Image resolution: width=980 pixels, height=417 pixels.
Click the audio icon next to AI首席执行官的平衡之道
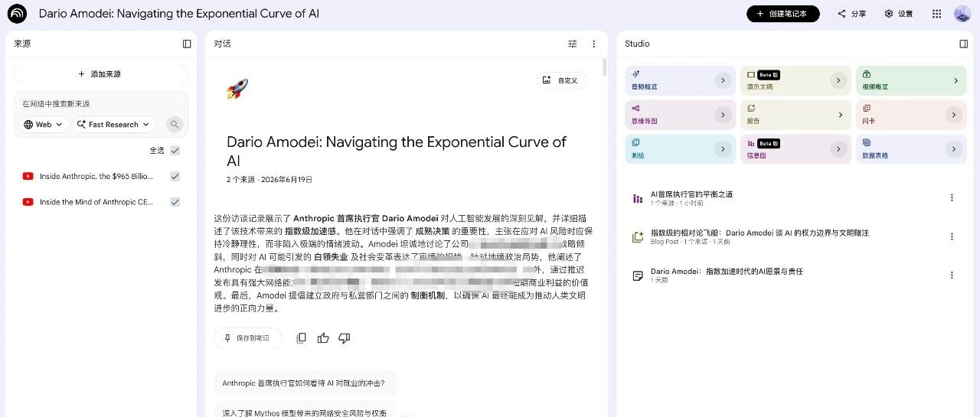[x=637, y=198]
